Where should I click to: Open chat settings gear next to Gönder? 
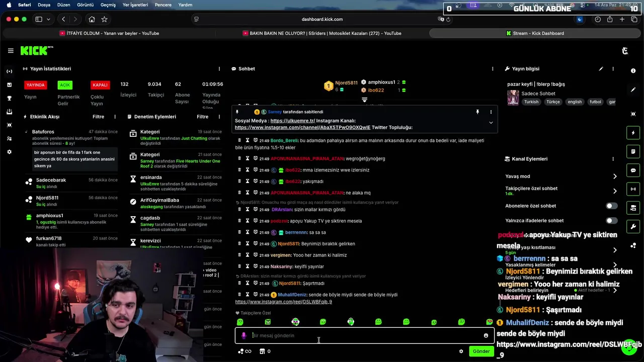click(461, 351)
